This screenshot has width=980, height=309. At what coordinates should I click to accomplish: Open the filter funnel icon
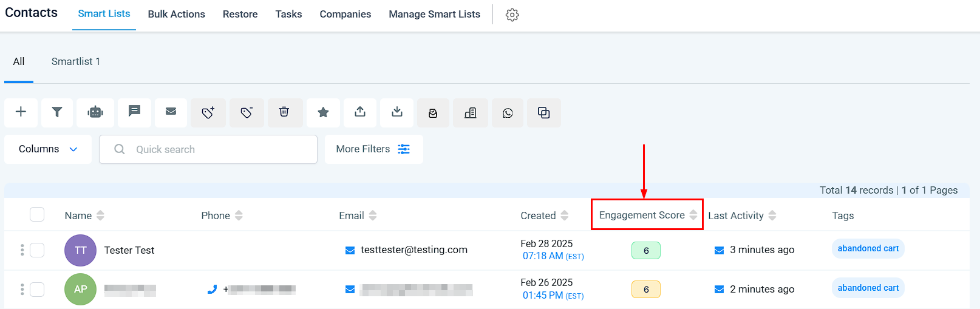click(x=57, y=112)
